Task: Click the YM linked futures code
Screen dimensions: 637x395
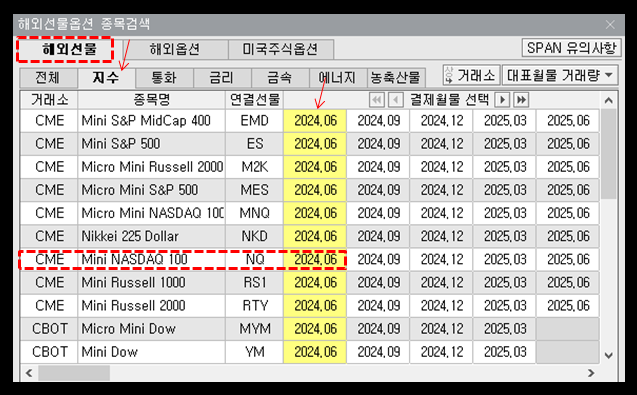Action: (255, 352)
